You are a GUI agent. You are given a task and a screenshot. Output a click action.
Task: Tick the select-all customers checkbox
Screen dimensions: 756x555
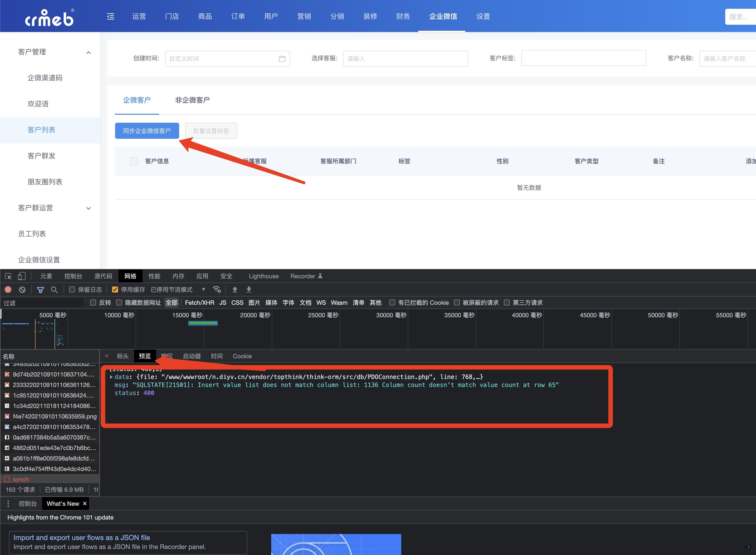(134, 161)
